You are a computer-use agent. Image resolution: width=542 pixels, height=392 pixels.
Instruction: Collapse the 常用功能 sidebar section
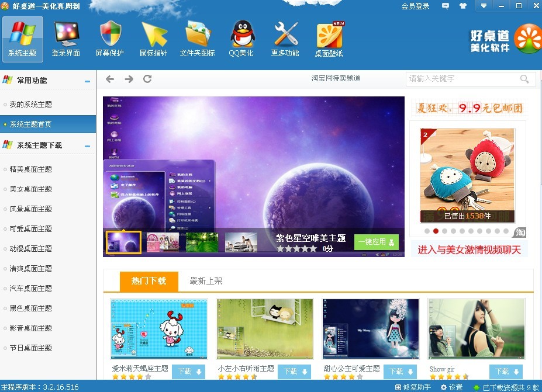87,81
